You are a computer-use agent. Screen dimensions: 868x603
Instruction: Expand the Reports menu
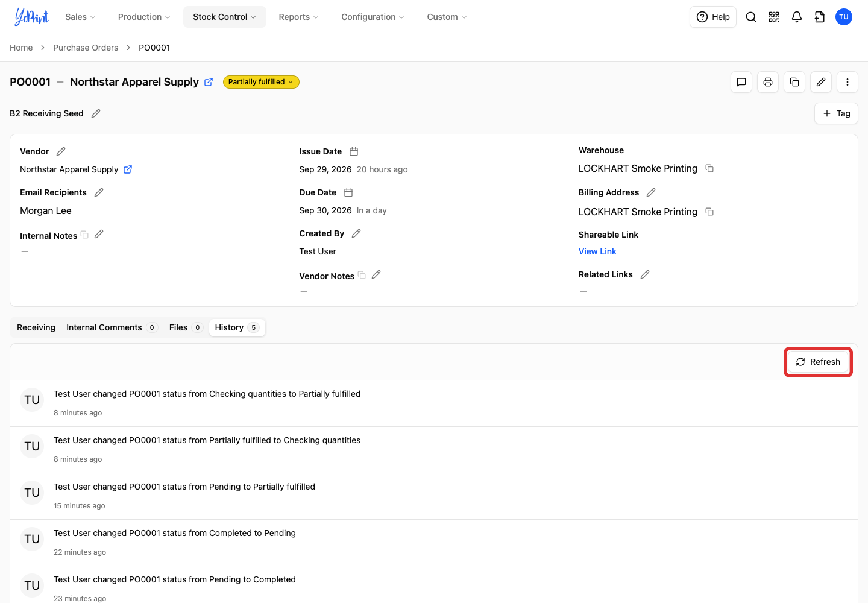click(298, 17)
